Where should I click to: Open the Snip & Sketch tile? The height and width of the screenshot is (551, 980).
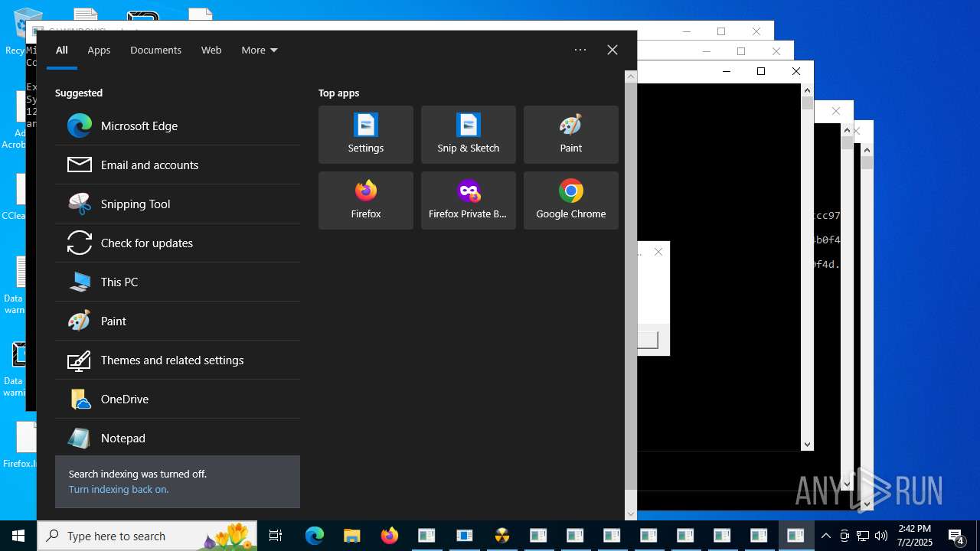[469, 135]
